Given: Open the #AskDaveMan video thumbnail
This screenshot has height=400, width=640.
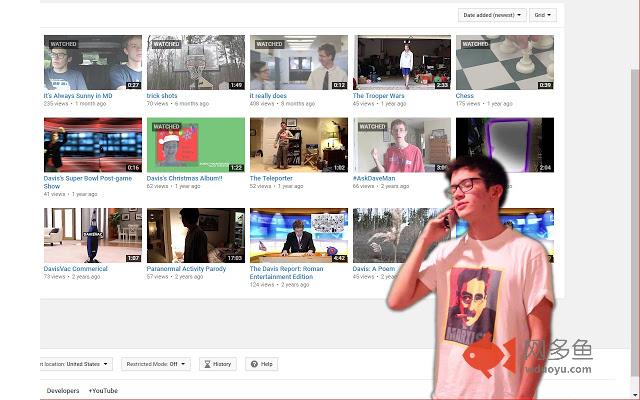Looking at the screenshot, I should pos(400,143).
